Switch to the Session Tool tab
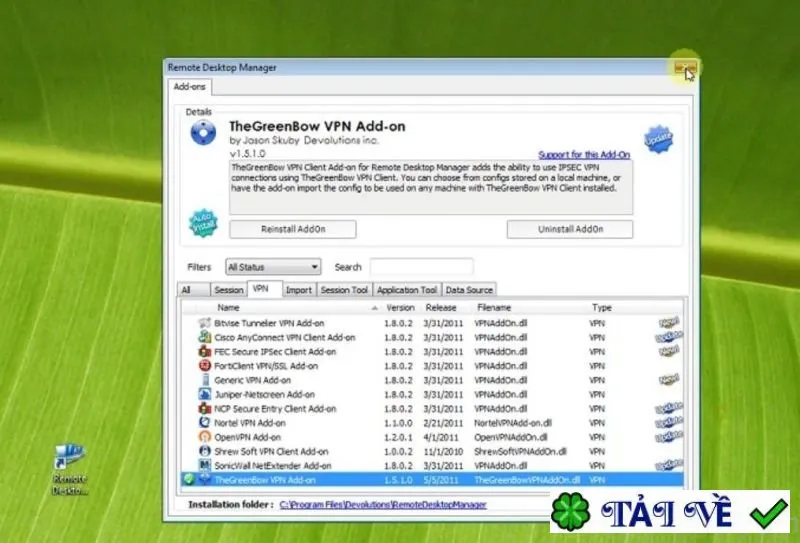 [344, 289]
